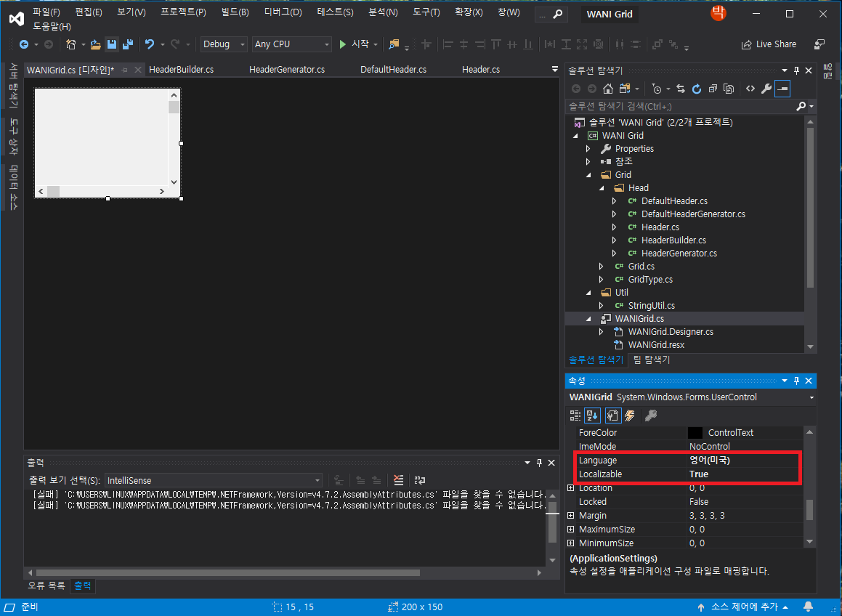Click Sync with Active Document icon
Viewport: 842px width, 616px height.
pos(681,89)
